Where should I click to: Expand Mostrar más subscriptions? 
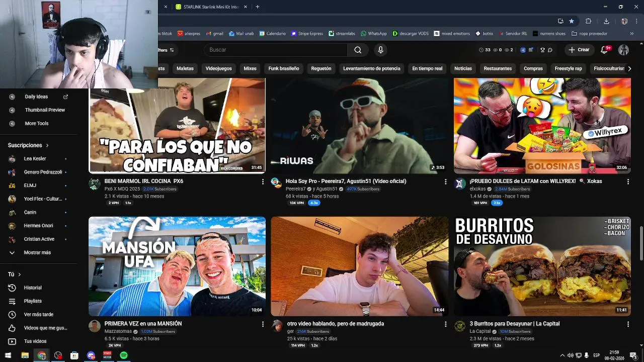37,252
